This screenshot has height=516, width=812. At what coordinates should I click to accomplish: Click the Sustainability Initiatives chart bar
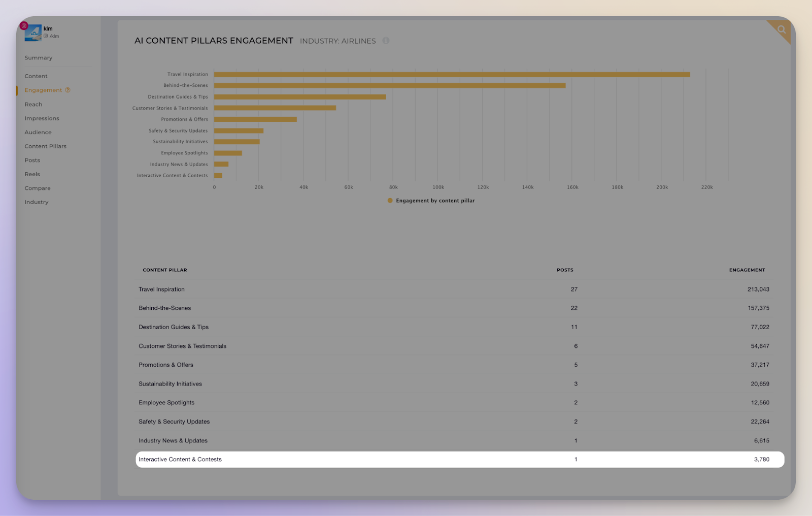(x=237, y=142)
